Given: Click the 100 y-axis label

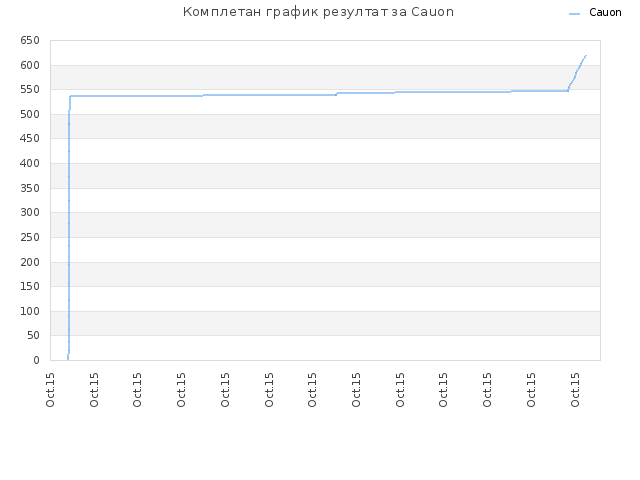Looking at the screenshot, I should tap(30, 311).
